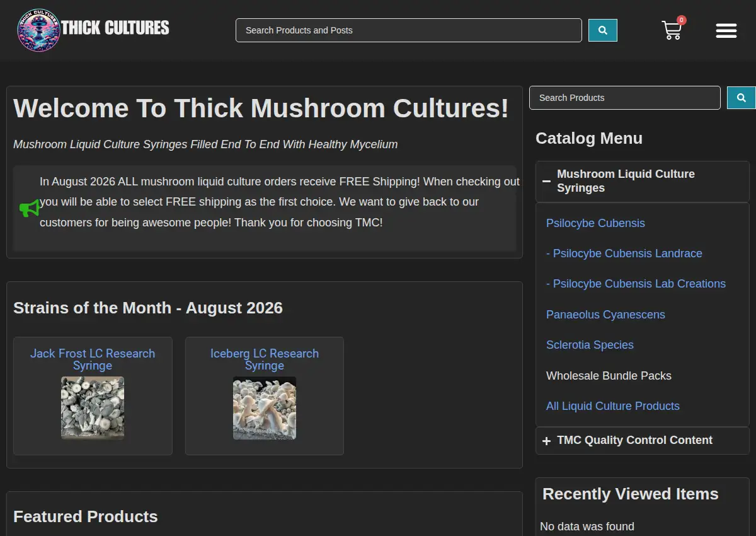756x536 pixels.
Task: Click the header search magnifier button
Action: point(603,30)
